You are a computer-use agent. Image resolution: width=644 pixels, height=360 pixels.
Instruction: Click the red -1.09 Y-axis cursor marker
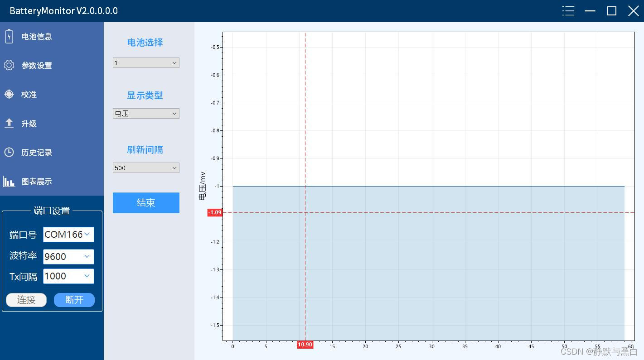coord(215,212)
